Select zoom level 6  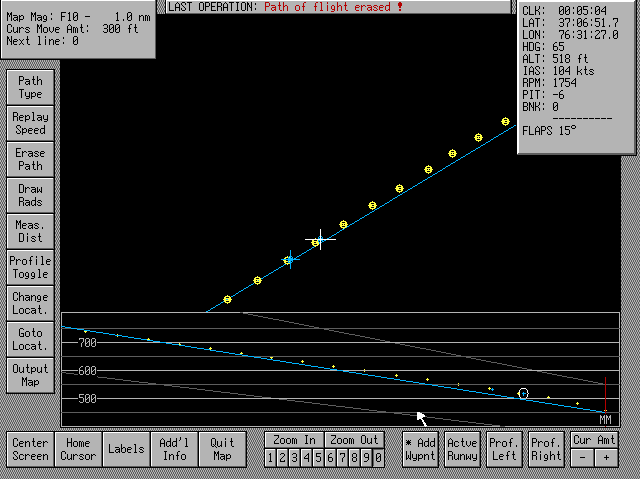330,458
